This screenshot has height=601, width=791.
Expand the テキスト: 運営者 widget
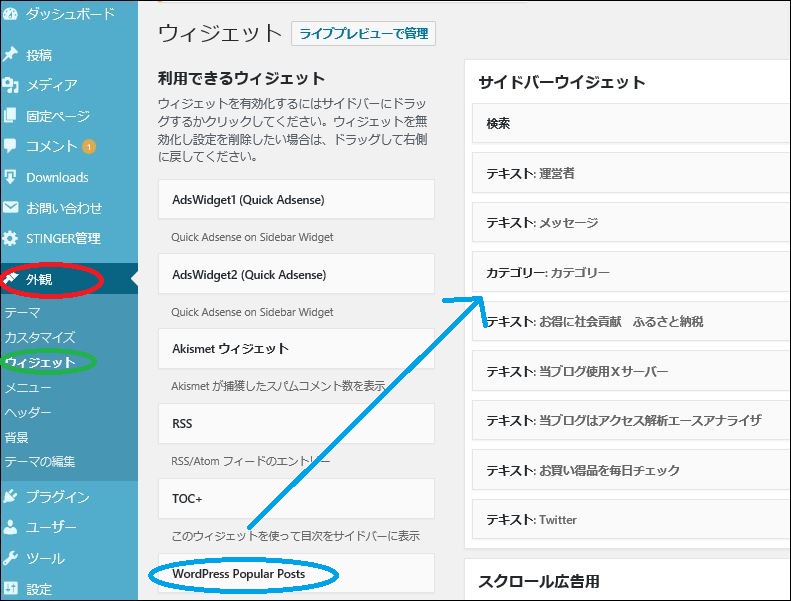coord(631,173)
